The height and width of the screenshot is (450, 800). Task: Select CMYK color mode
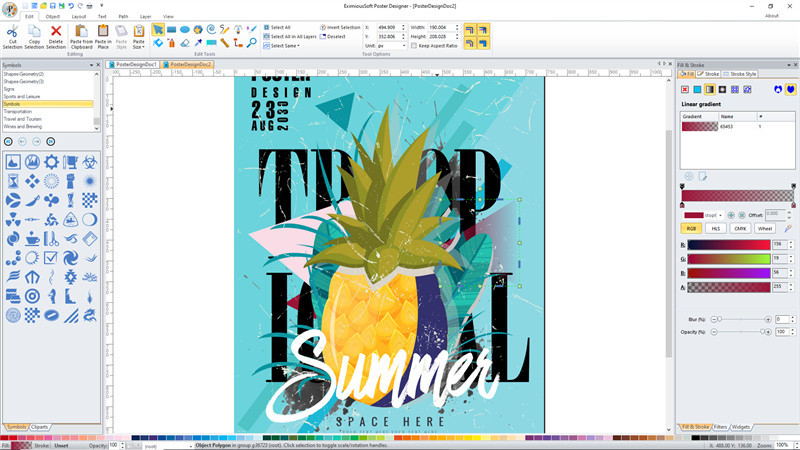[740, 229]
